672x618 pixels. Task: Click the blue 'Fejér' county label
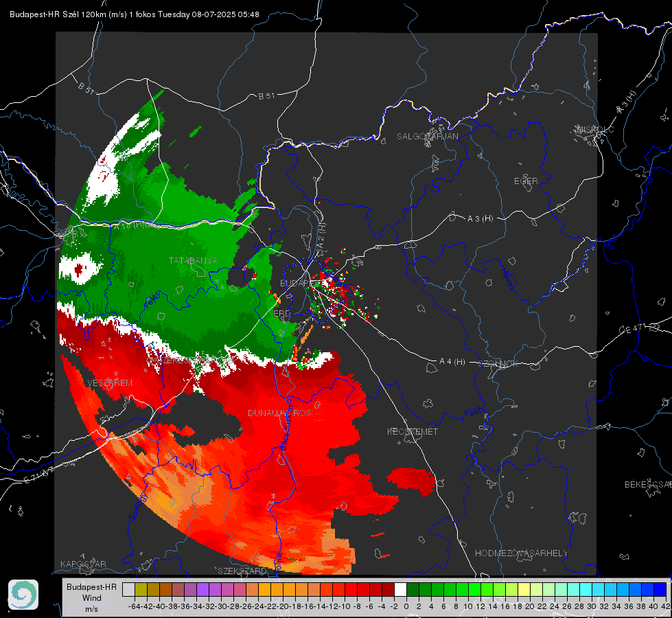(x=151, y=301)
